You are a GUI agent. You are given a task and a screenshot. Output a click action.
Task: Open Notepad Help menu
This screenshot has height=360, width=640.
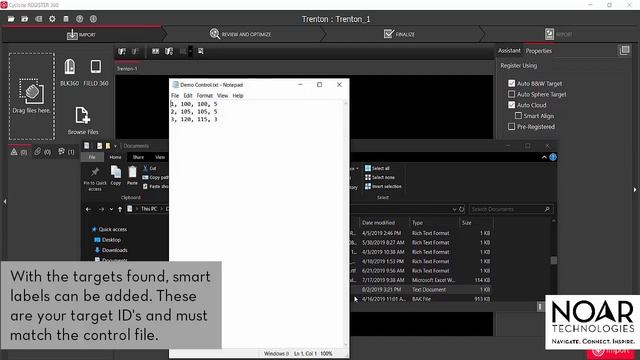238,96
